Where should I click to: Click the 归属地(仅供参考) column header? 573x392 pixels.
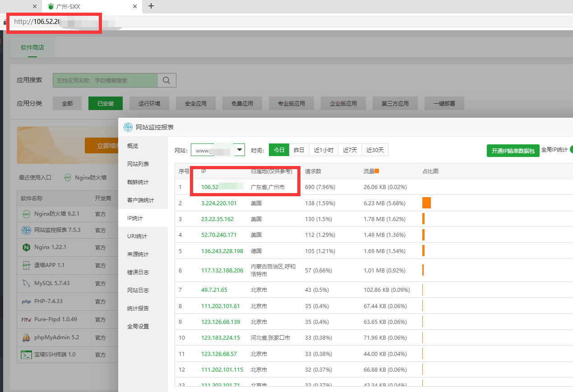pyautogui.click(x=272, y=171)
